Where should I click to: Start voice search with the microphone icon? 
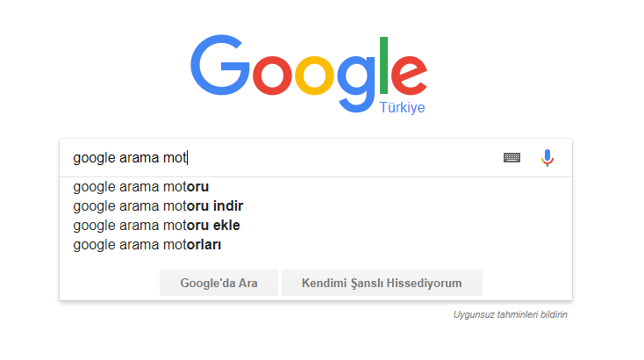tap(547, 158)
